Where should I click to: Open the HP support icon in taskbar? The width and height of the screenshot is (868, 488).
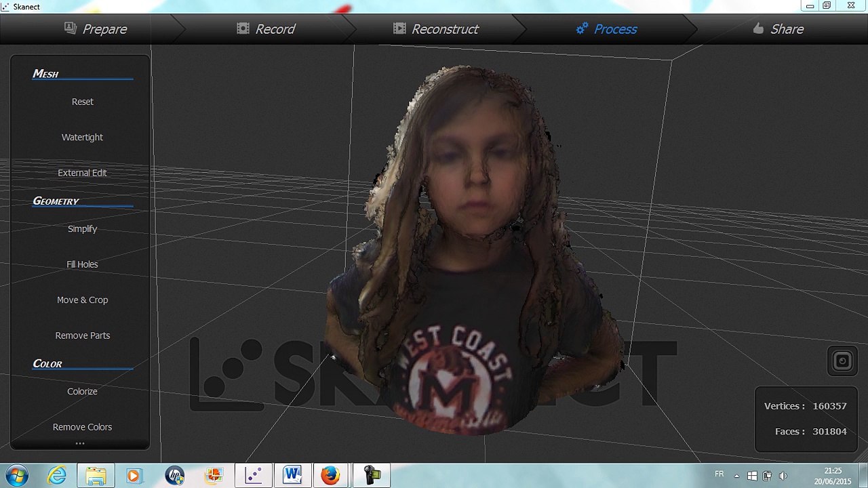[174, 476]
